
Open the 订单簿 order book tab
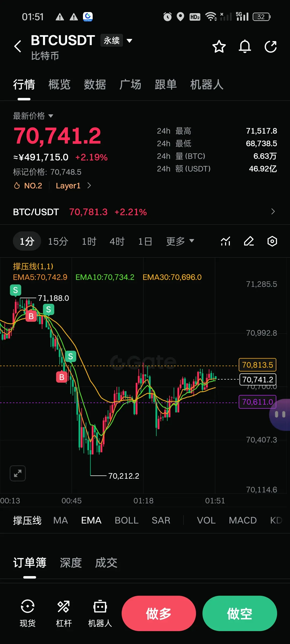click(x=30, y=563)
